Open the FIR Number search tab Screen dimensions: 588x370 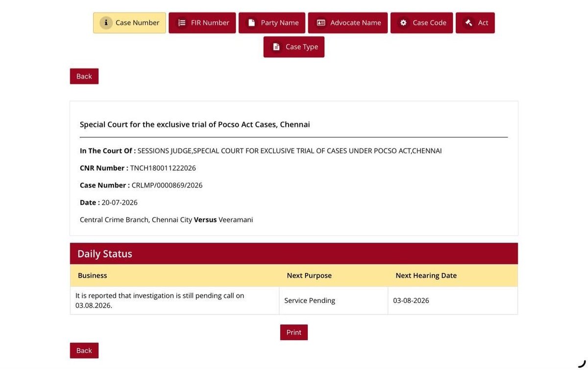(202, 23)
